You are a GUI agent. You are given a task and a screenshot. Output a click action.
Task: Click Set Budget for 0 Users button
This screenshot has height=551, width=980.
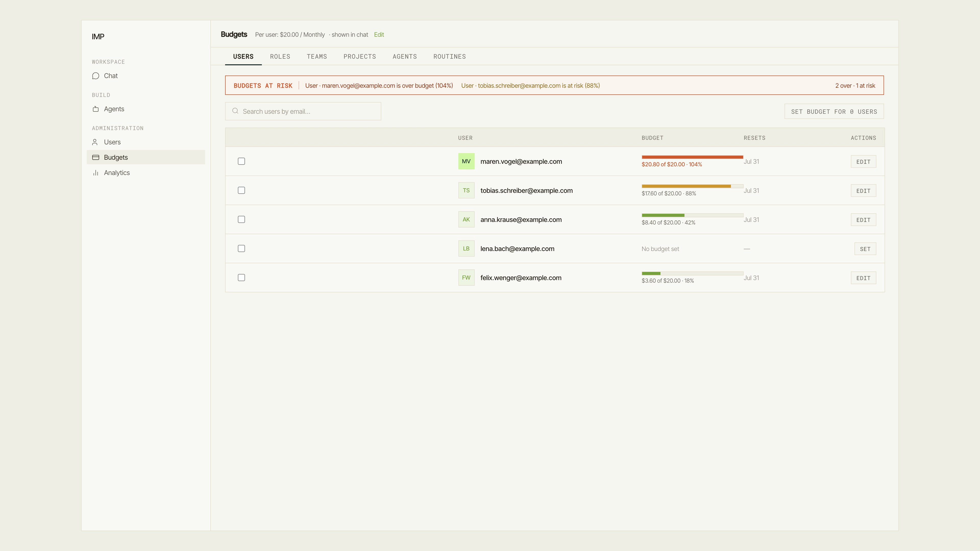(x=834, y=111)
